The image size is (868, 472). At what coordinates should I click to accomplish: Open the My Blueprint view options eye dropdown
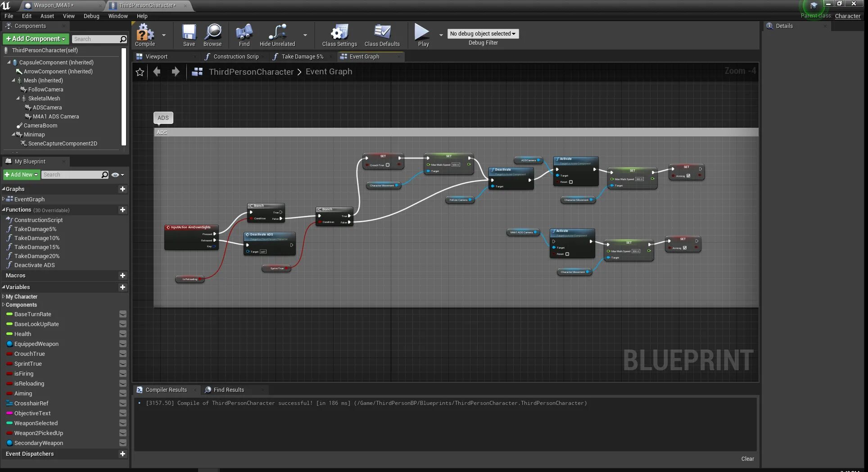point(118,175)
